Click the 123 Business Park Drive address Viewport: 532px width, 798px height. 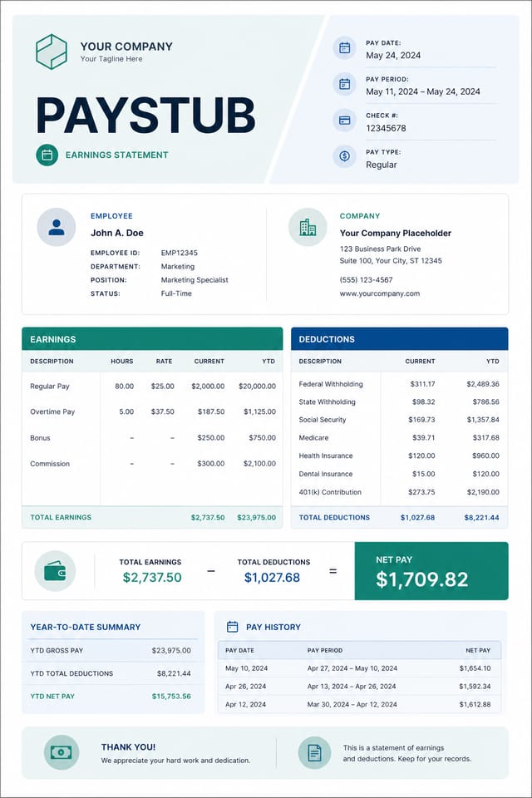tap(380, 249)
